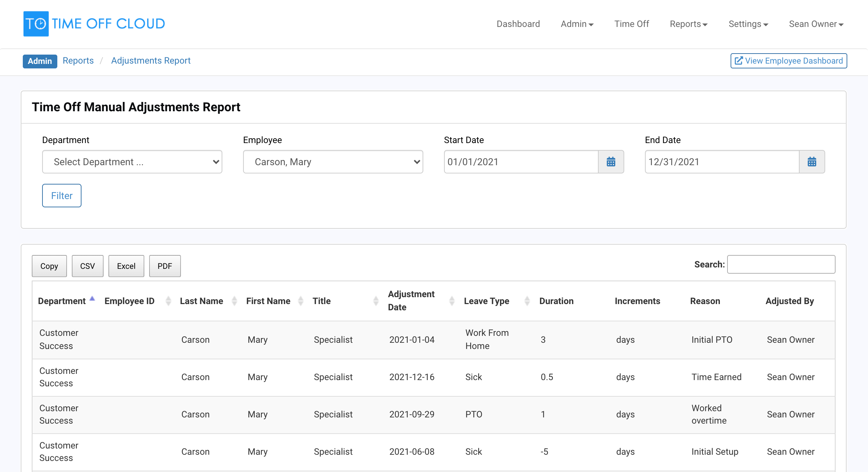
Task: Click the Work From Home leave type cell
Action: 487,339
